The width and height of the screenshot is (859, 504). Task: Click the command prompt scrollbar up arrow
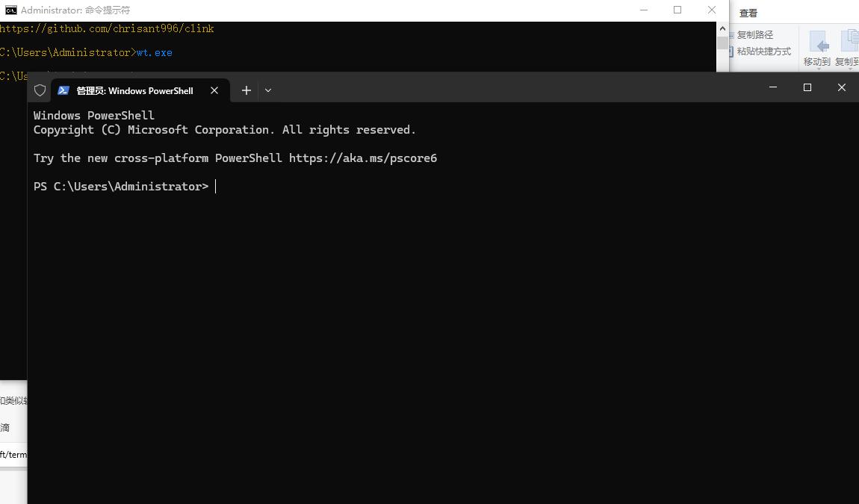(722, 28)
